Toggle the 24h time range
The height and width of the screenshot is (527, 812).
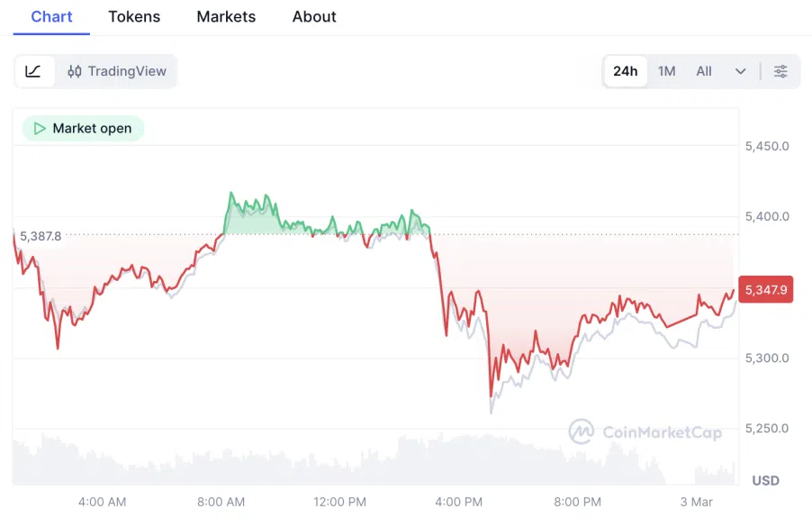point(625,70)
